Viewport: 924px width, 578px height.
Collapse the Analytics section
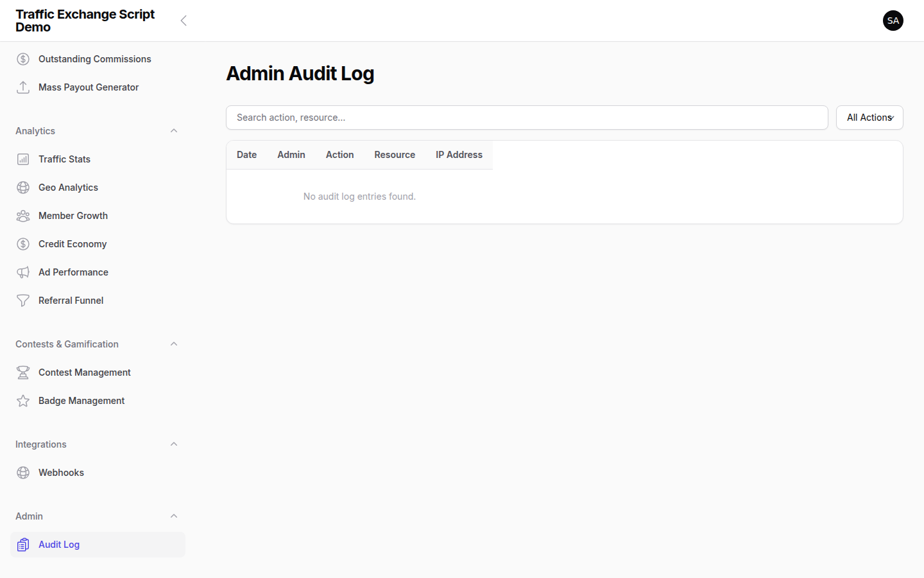(173, 130)
